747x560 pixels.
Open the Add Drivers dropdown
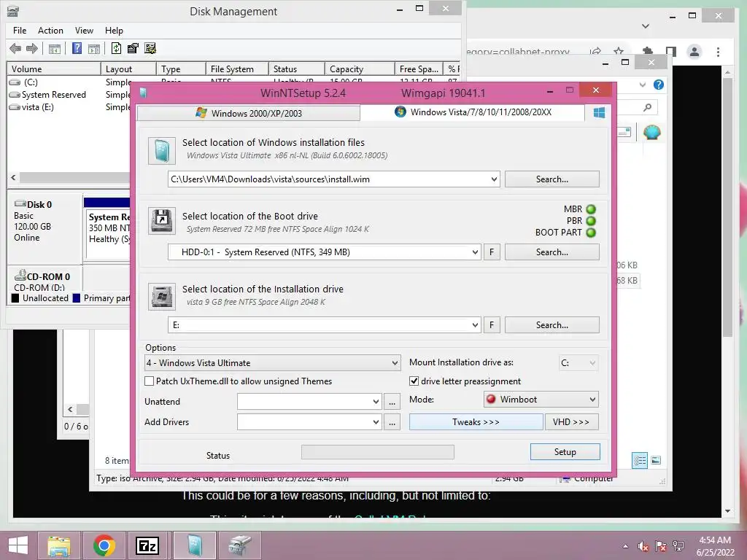click(376, 422)
